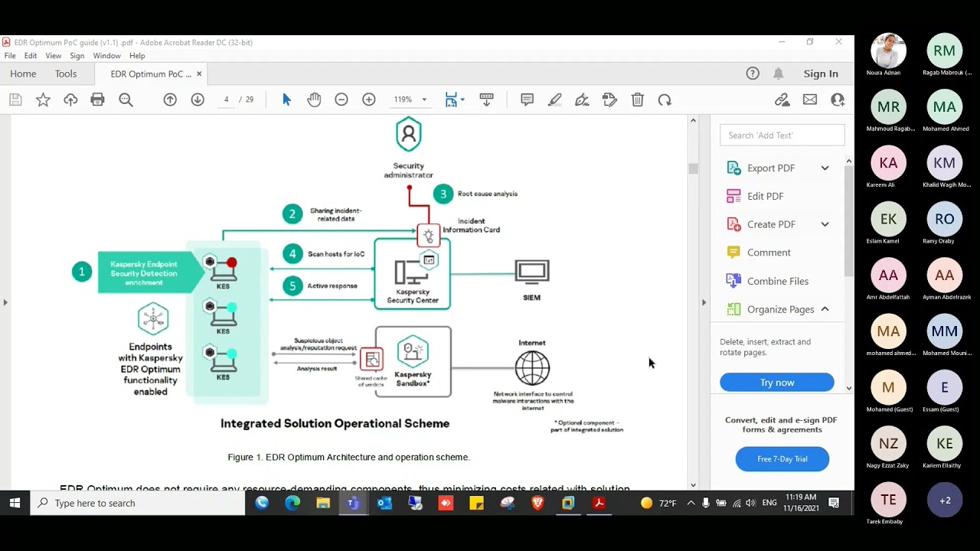Close the EDR Optimum PoC document tab
This screenshot has height=551, width=980.
(199, 73)
